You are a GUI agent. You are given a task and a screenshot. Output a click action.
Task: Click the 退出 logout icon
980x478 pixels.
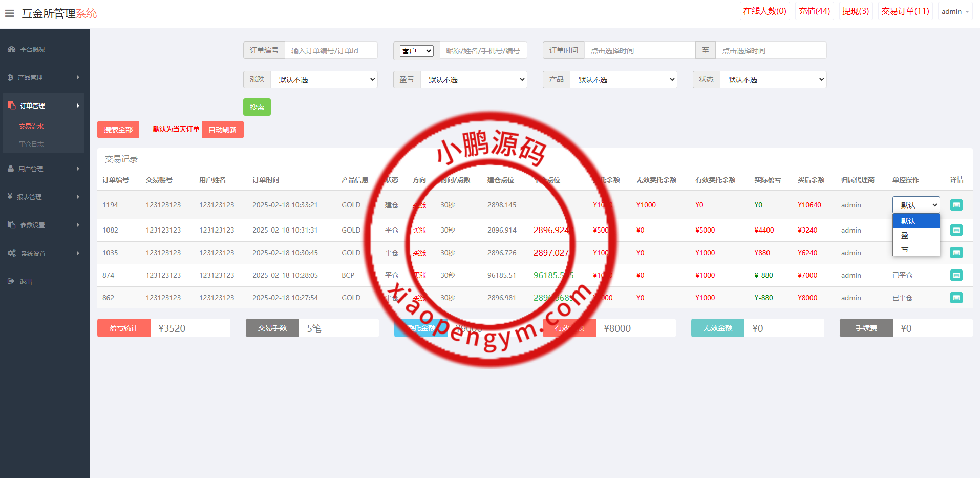pos(11,281)
